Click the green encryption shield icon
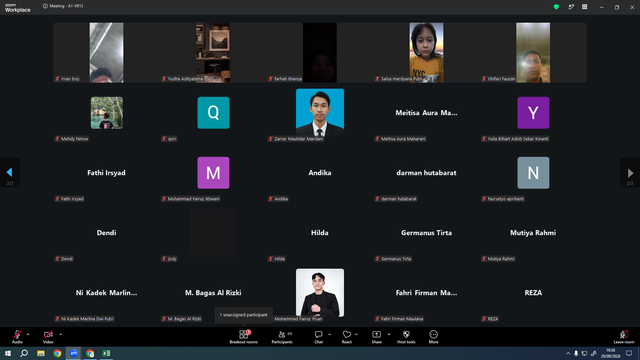This screenshot has height=360, width=640. tap(556, 7)
